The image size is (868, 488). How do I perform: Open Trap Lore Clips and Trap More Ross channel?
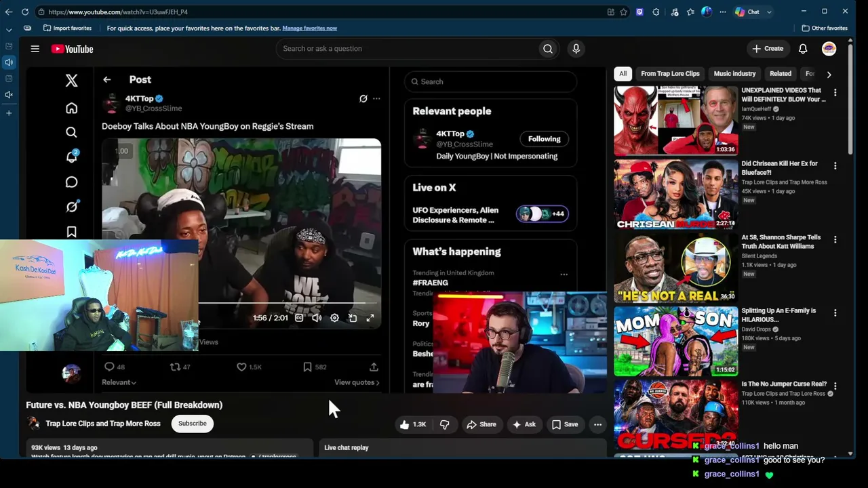pos(103,424)
